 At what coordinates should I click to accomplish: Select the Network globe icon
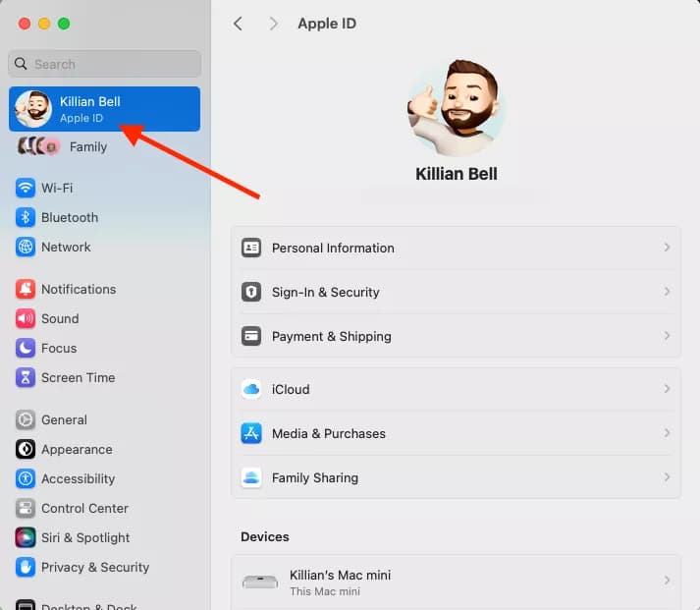[26, 247]
